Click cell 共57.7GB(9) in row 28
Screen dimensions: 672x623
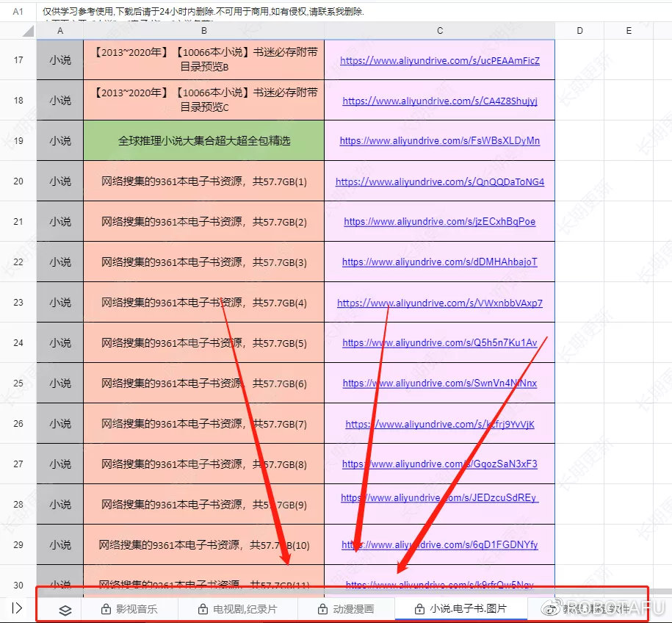click(x=204, y=504)
